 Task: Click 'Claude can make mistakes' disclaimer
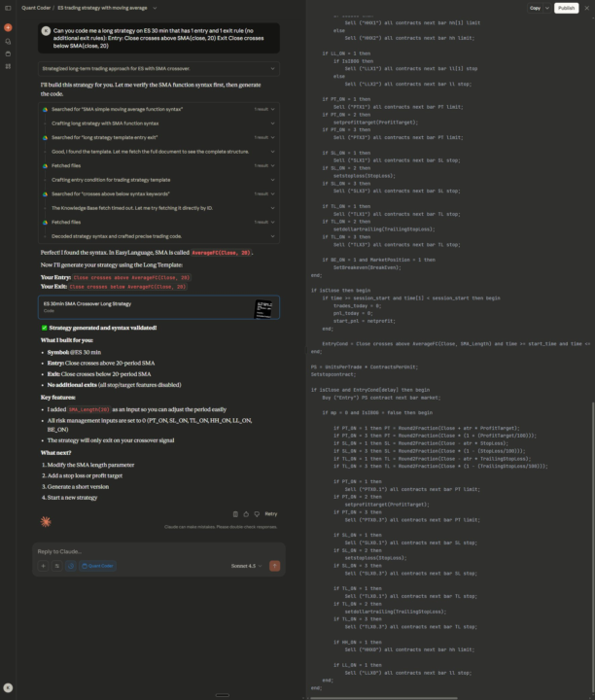221,527
